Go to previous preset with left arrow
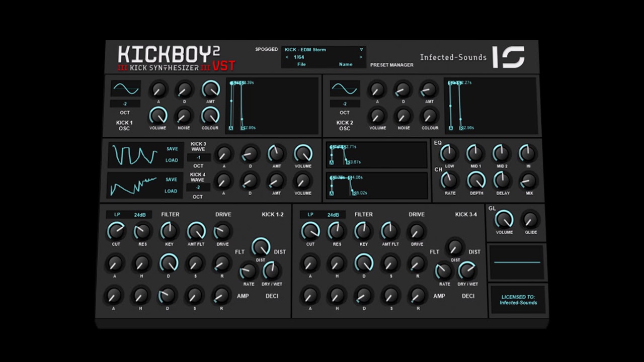The image size is (644, 362). pyautogui.click(x=287, y=57)
